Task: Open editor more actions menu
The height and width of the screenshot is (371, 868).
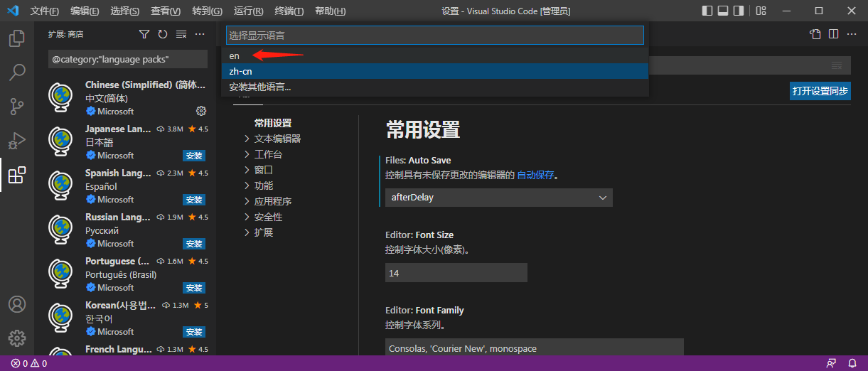Action: [852, 34]
